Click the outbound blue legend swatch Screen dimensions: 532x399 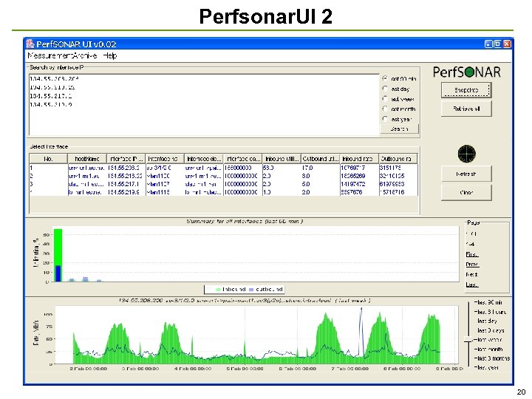pyautogui.click(x=251, y=290)
